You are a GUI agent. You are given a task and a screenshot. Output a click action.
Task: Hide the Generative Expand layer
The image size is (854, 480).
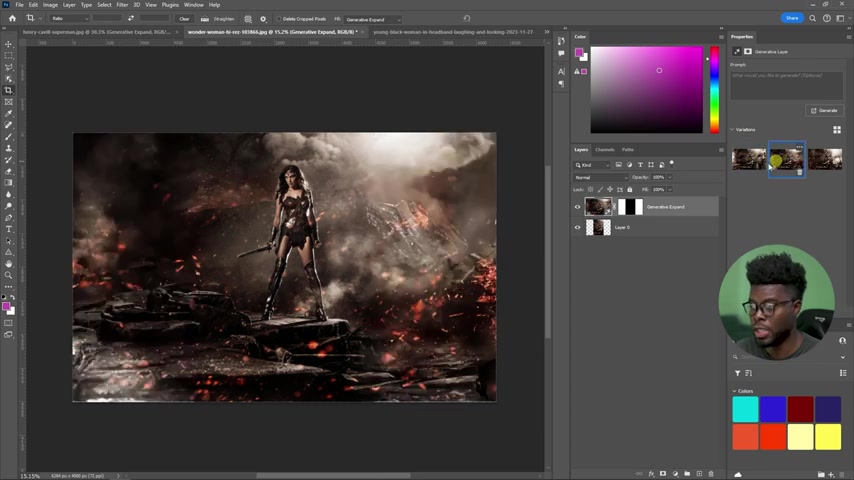click(x=577, y=207)
